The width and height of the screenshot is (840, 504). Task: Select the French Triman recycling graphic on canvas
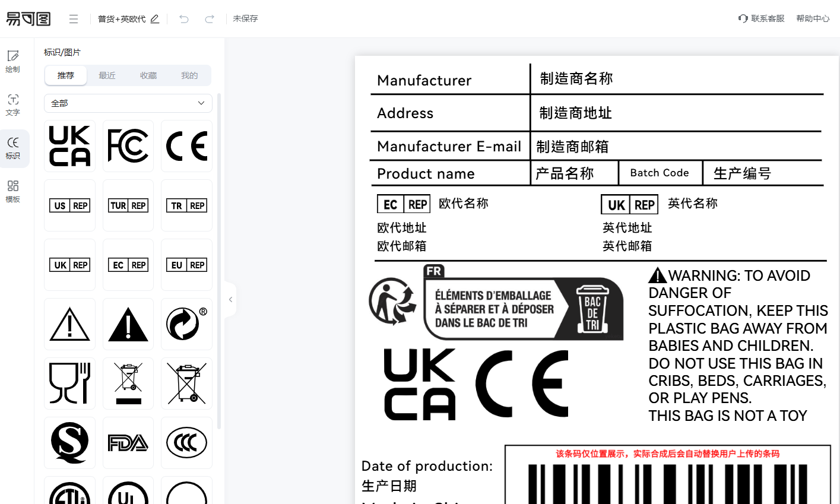(x=496, y=303)
